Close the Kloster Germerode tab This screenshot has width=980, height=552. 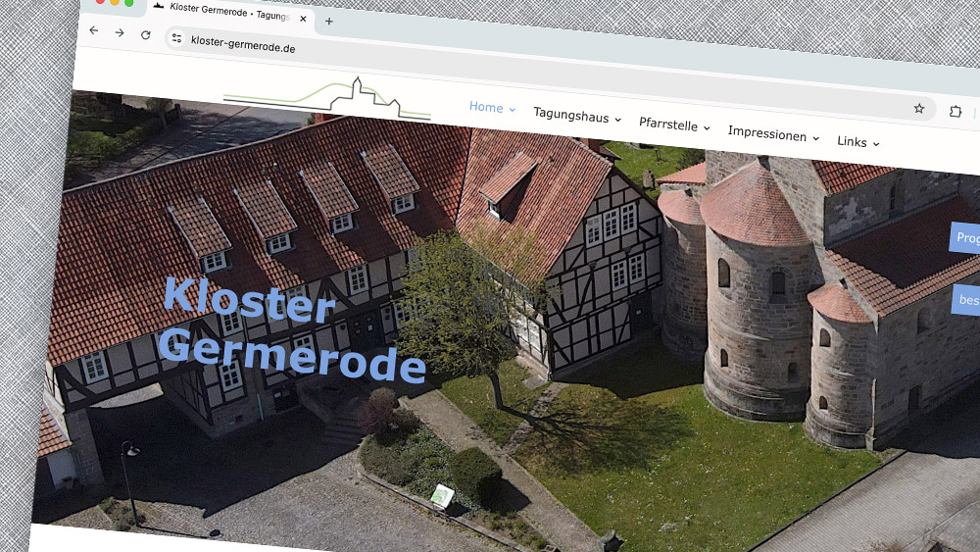click(x=303, y=19)
